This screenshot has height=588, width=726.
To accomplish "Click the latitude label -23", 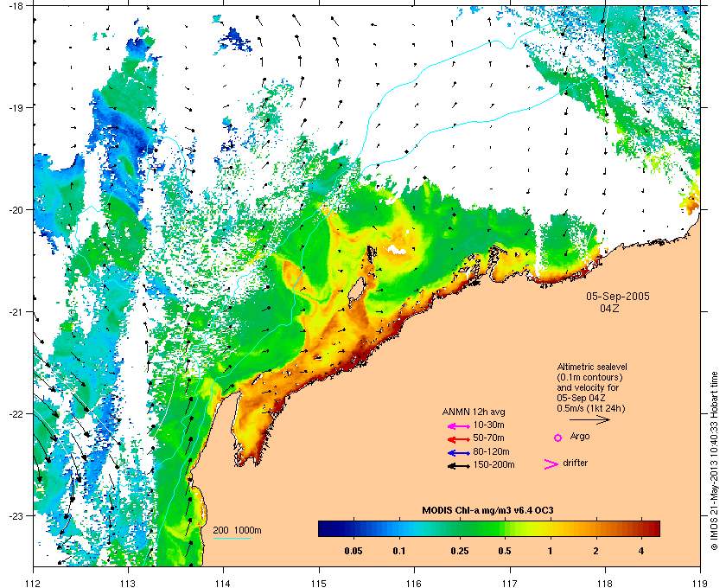I will pyautogui.click(x=17, y=515).
